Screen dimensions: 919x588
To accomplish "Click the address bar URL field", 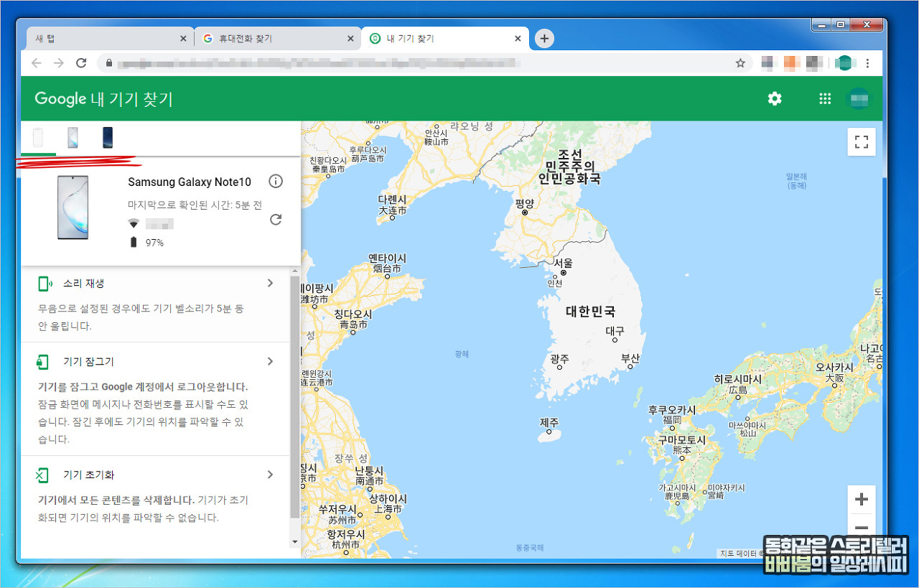I will [424, 63].
